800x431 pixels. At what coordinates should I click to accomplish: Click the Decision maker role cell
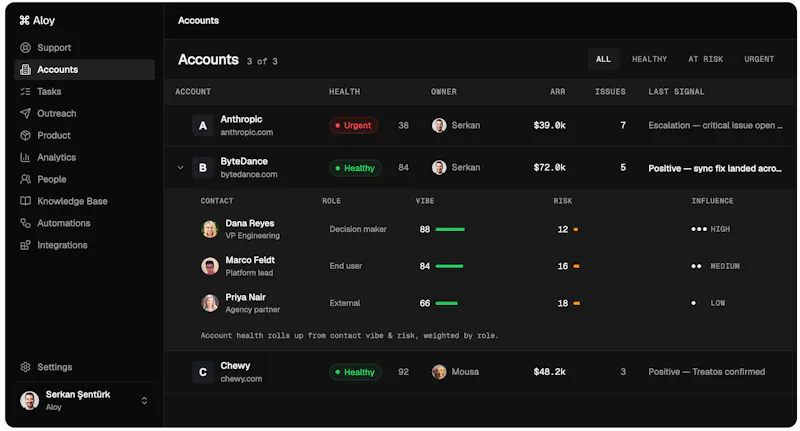358,230
